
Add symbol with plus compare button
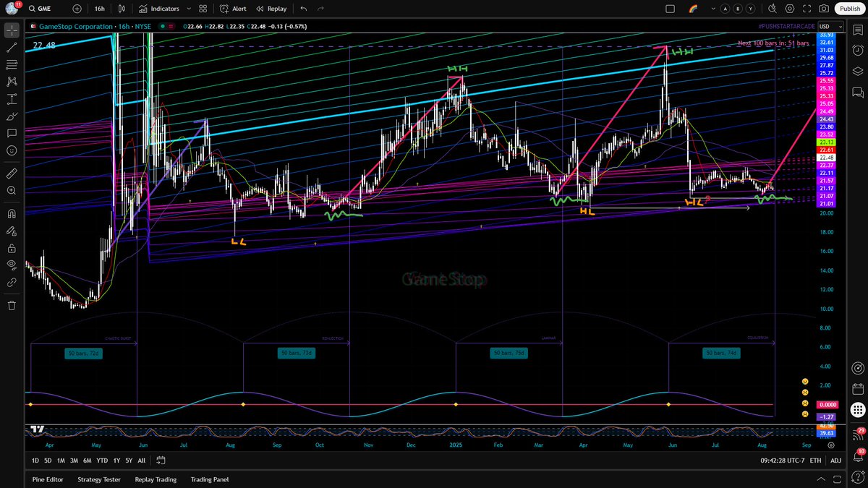click(x=77, y=9)
